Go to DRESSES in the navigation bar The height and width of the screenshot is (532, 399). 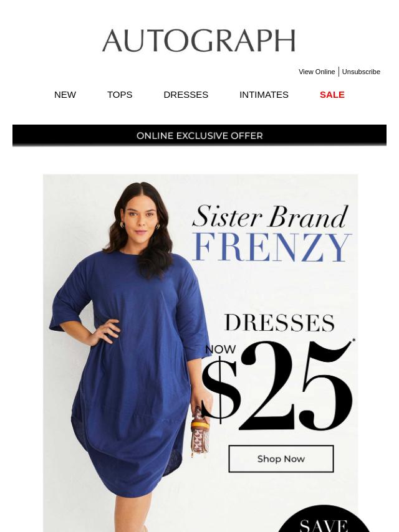[x=186, y=95]
